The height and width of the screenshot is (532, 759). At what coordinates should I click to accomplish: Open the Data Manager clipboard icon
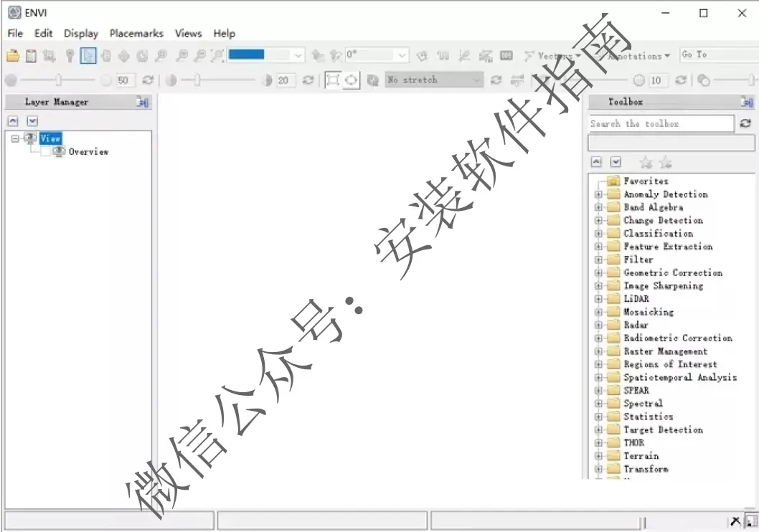tap(31, 56)
